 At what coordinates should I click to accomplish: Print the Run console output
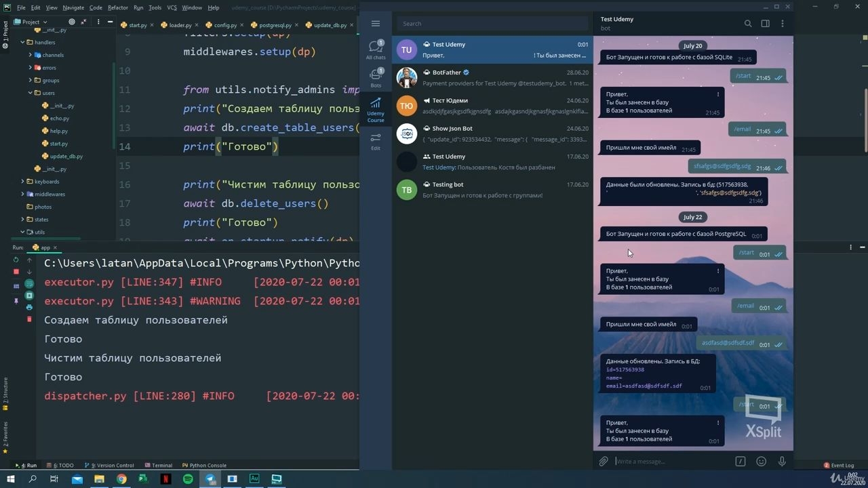(29, 307)
